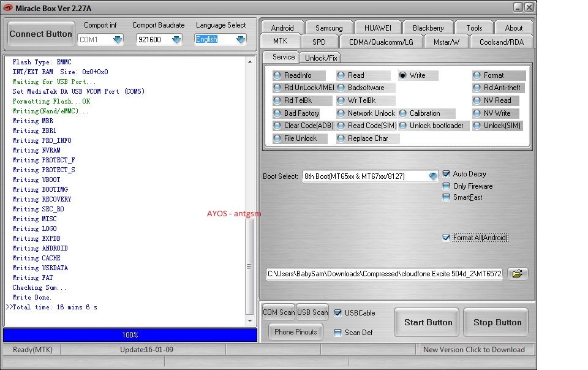Click the log scroll up arrow
This screenshot has width=588, height=370.
pyautogui.click(x=250, y=61)
